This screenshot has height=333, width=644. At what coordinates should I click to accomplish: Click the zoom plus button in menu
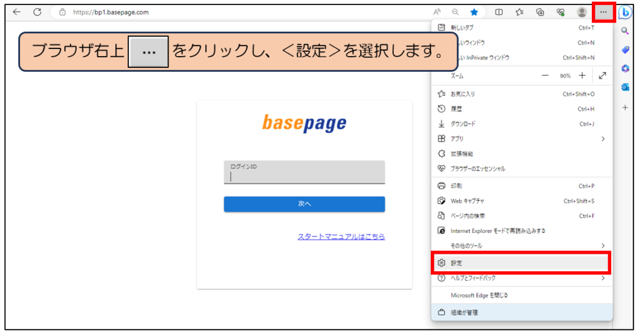(x=582, y=76)
